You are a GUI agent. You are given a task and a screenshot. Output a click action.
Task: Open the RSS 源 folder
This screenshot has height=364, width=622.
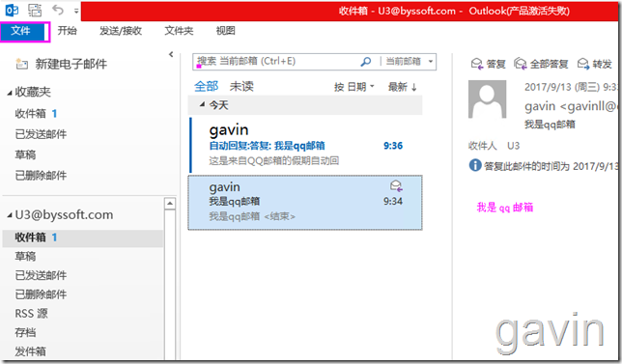31,313
